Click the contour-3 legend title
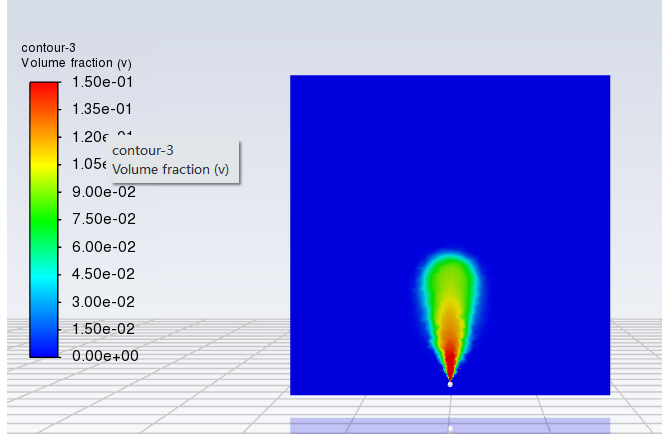The height and width of the screenshot is (434, 662). [48, 48]
